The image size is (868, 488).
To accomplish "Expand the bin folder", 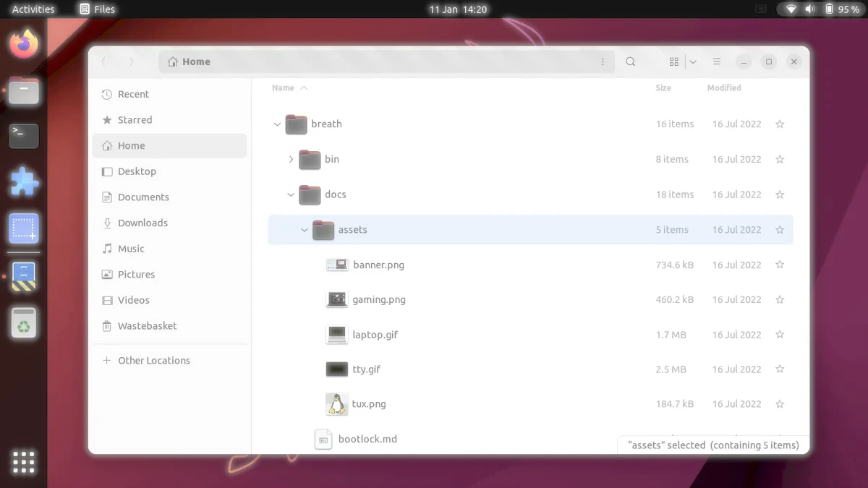I will pos(291,160).
